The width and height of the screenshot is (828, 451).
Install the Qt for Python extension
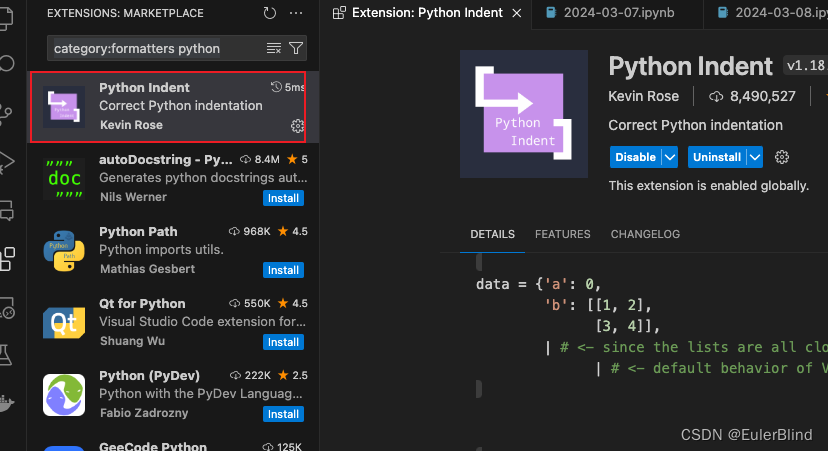283,342
